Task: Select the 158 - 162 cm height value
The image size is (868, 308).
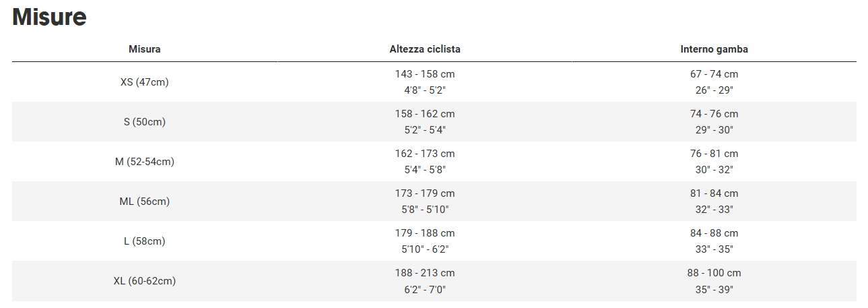Action: [x=425, y=114]
